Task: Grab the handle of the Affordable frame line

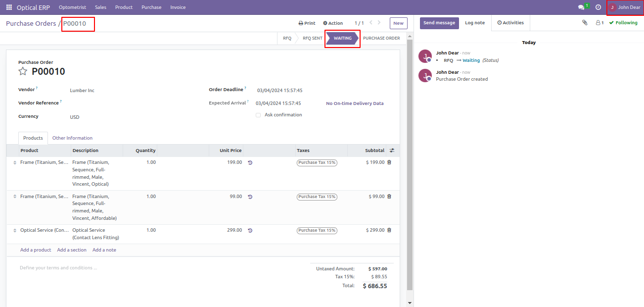Action: pyautogui.click(x=15, y=197)
